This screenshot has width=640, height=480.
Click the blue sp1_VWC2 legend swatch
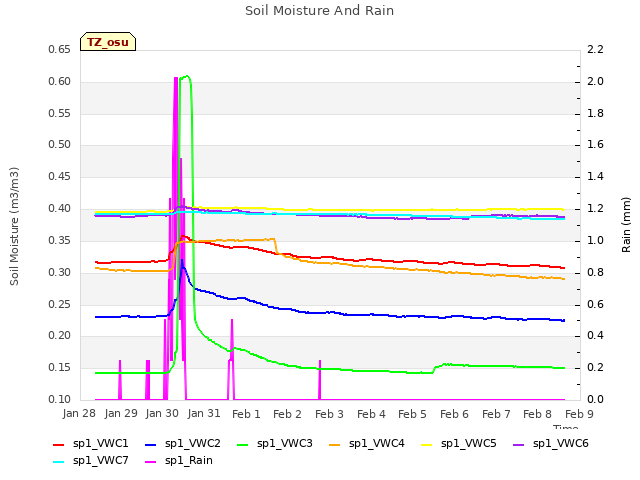click(x=151, y=444)
